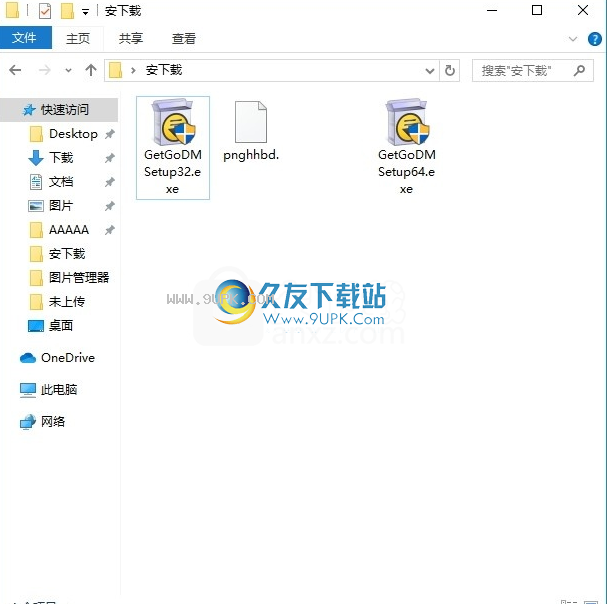The height and width of the screenshot is (604, 607).
Task: Close the 安下载 window
Action: [x=583, y=10]
